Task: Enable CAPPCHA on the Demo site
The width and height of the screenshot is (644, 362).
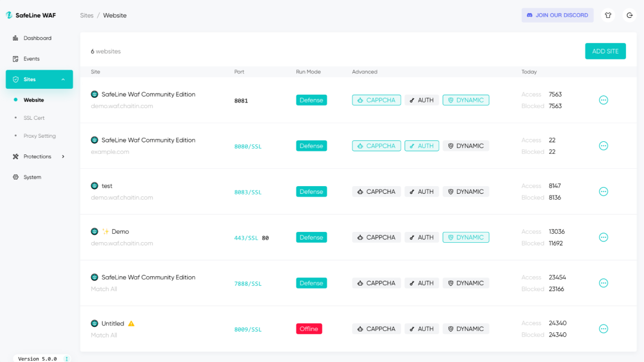Action: click(x=376, y=237)
